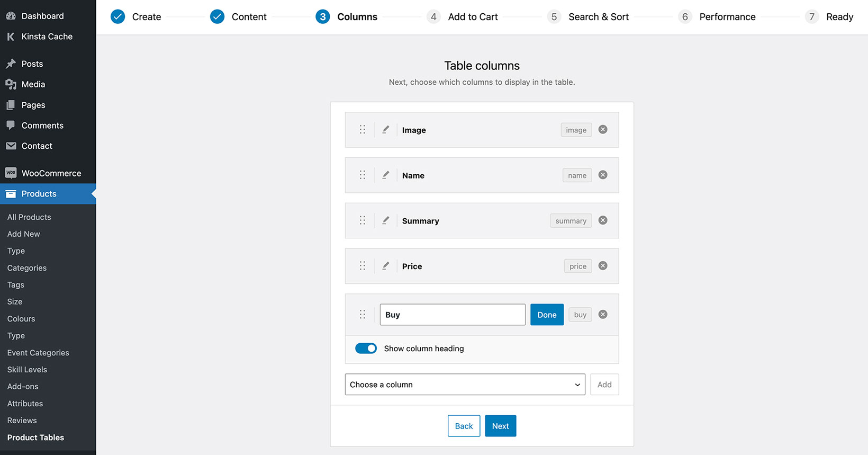
Task: Click the drag handle of the Summary column
Action: click(x=363, y=220)
